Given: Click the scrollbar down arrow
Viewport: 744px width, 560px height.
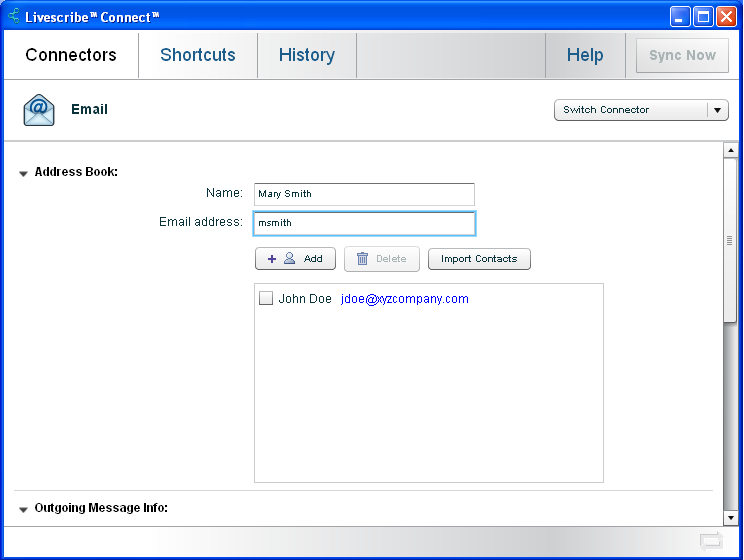Looking at the screenshot, I should click(730, 517).
